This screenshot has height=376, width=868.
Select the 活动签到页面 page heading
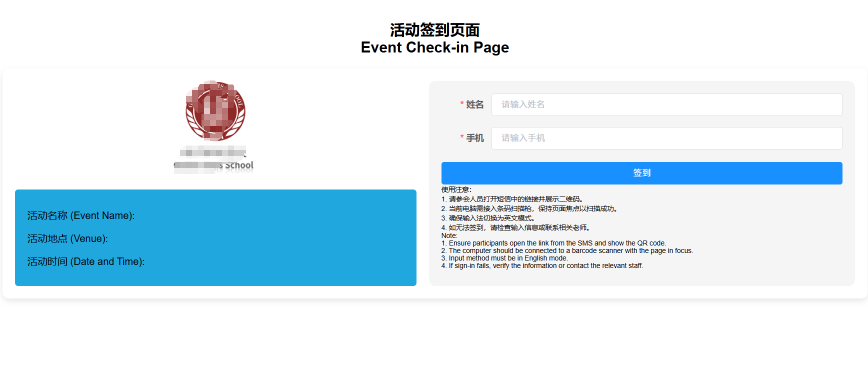434,30
